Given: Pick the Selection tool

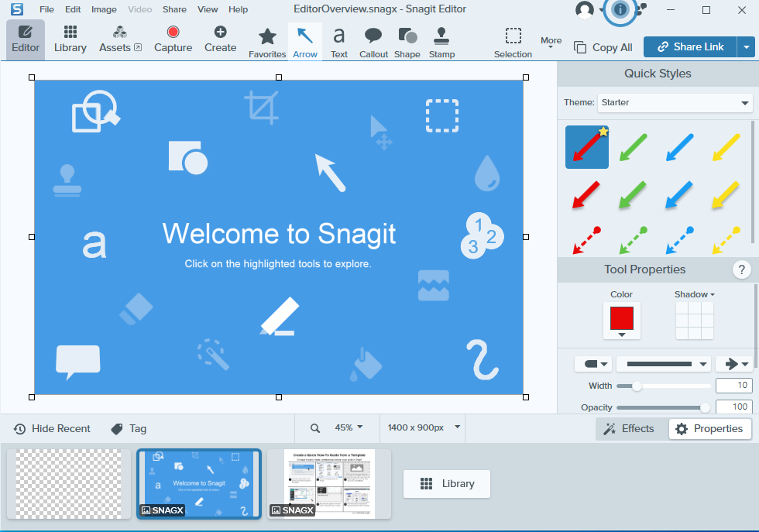Looking at the screenshot, I should point(513,42).
